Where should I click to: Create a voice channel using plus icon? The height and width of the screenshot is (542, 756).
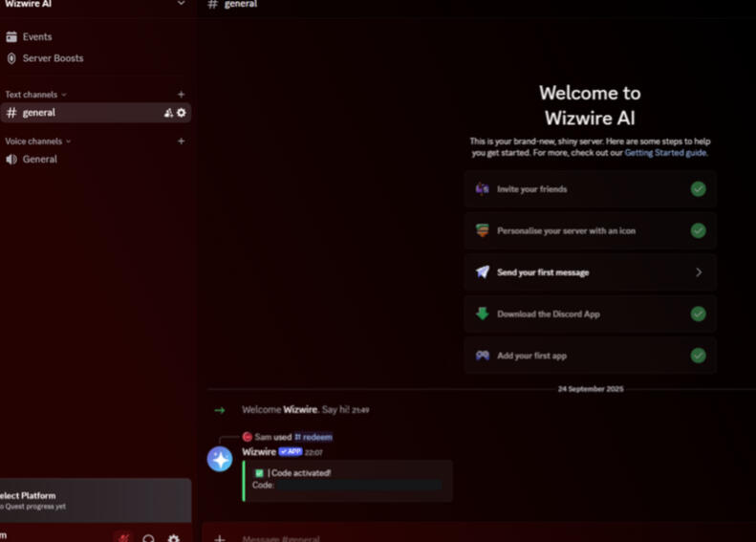click(181, 141)
